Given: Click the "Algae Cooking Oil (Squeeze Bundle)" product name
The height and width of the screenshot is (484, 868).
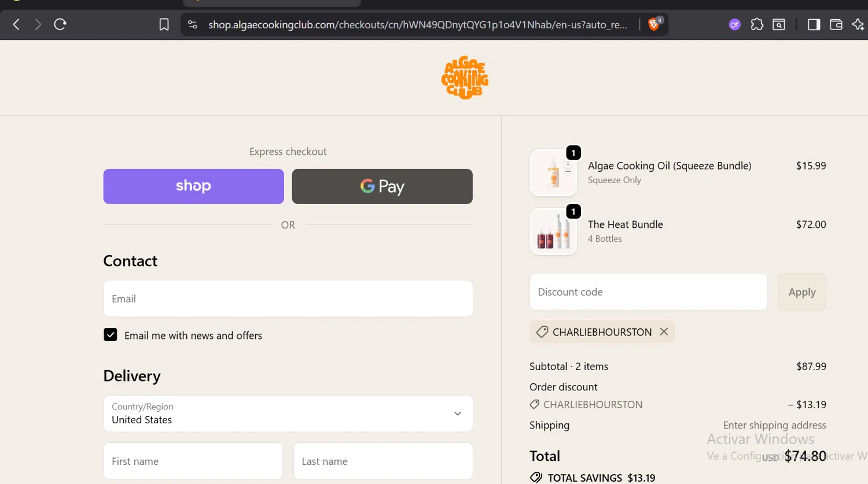Looking at the screenshot, I should pos(670,165).
